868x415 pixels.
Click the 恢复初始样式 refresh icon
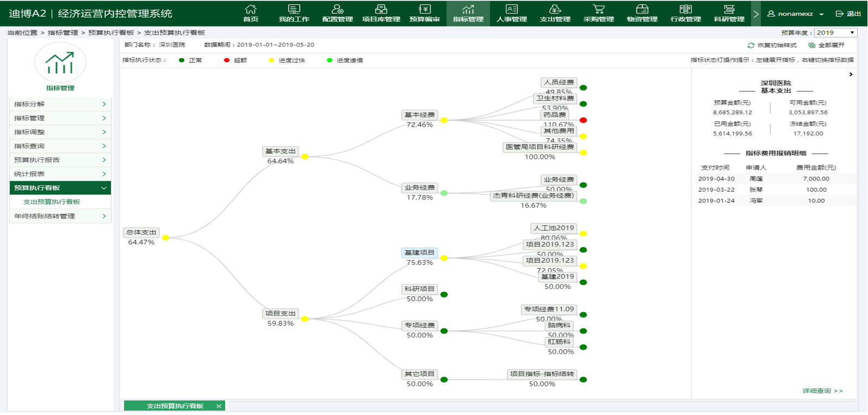751,46
